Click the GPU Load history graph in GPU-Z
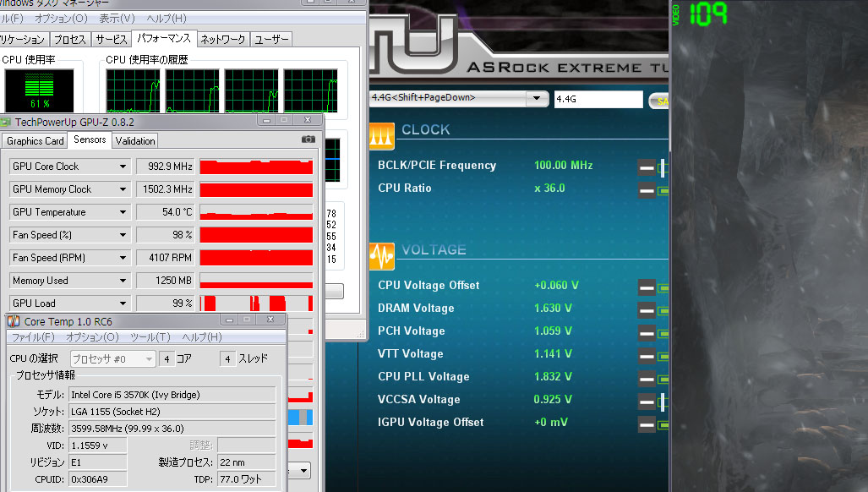The image size is (868, 492). (x=256, y=303)
